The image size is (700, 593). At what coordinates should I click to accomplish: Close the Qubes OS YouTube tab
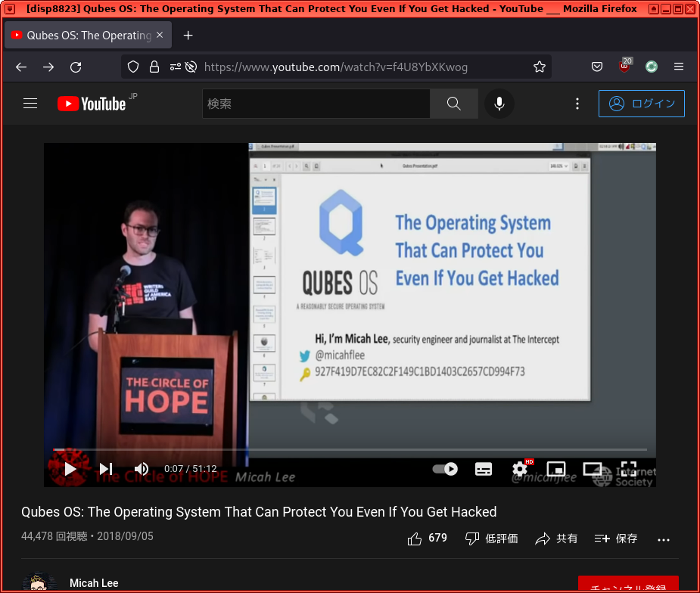point(160,35)
